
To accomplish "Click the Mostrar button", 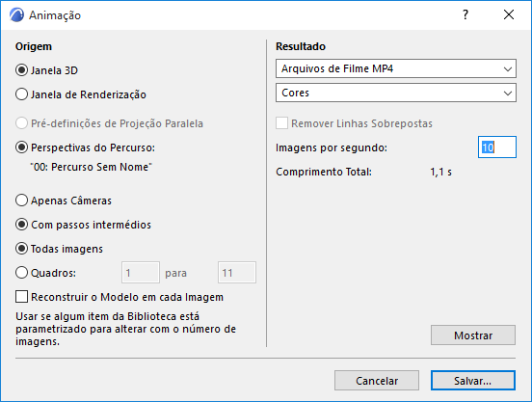I will (x=473, y=335).
